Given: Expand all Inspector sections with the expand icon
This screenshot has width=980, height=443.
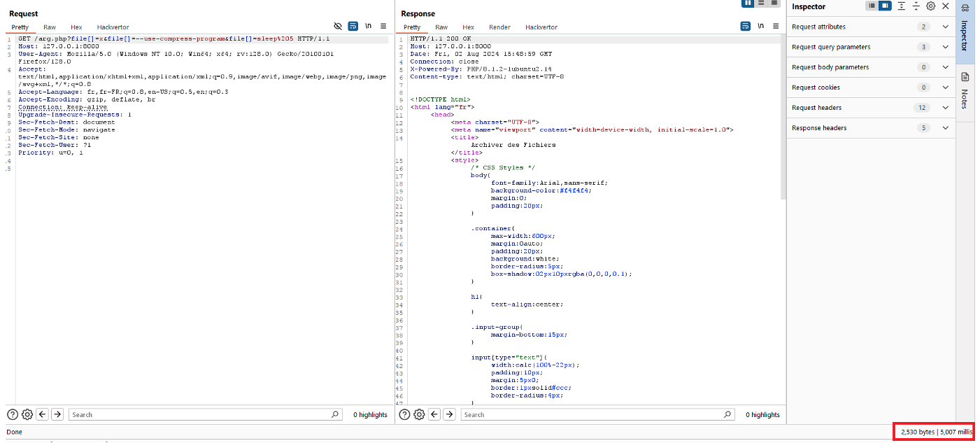Looking at the screenshot, I should pos(901,6).
